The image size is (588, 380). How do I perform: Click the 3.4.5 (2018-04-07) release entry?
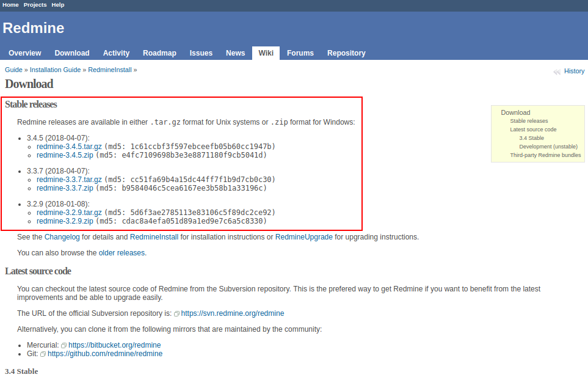pos(58,138)
